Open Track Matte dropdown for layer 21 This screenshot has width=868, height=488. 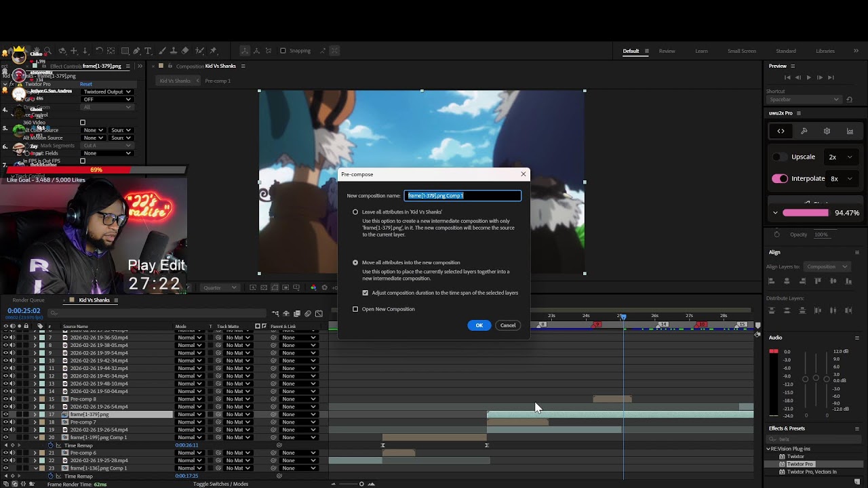237,453
